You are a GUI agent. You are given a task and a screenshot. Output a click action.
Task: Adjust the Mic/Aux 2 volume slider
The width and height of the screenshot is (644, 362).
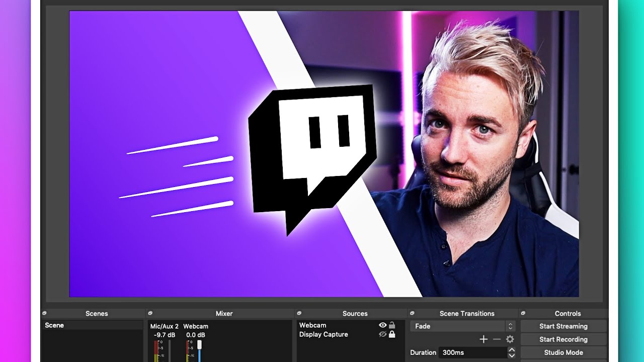[170, 351]
